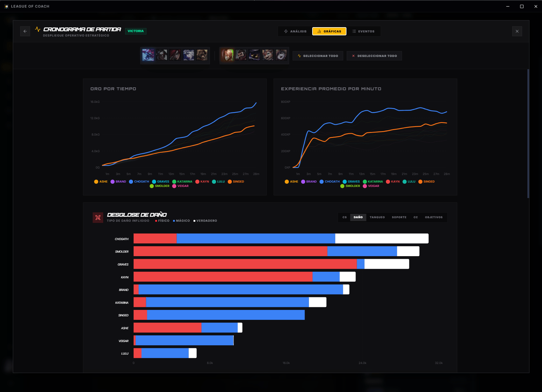Image resolution: width=542 pixels, height=392 pixels.
Task: Toggle Smolder in Experiencia Promedio legend
Action: [x=350, y=186]
